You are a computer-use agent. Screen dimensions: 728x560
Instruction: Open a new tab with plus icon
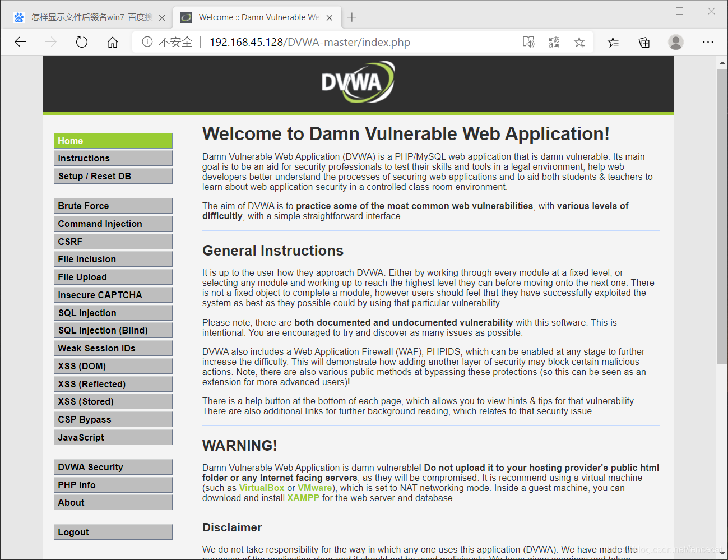[352, 17]
